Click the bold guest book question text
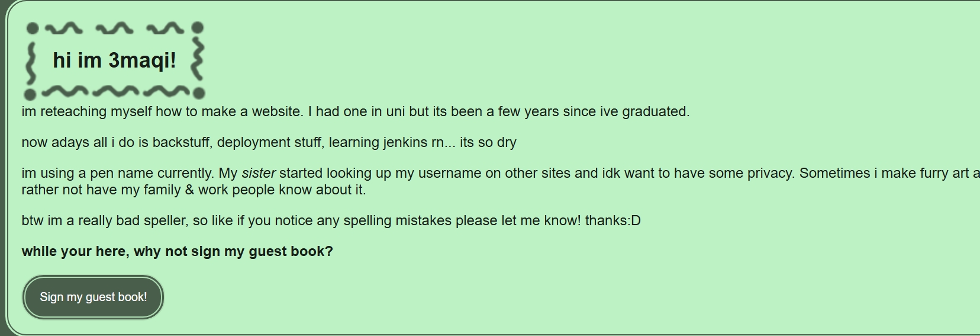The height and width of the screenshot is (336, 980). 177,251
